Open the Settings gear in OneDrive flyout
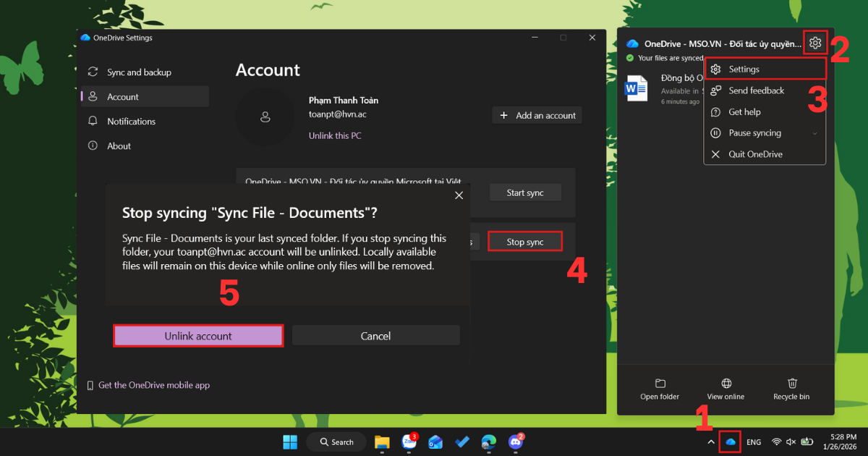Screen dimensions: 868x456 tap(814, 42)
